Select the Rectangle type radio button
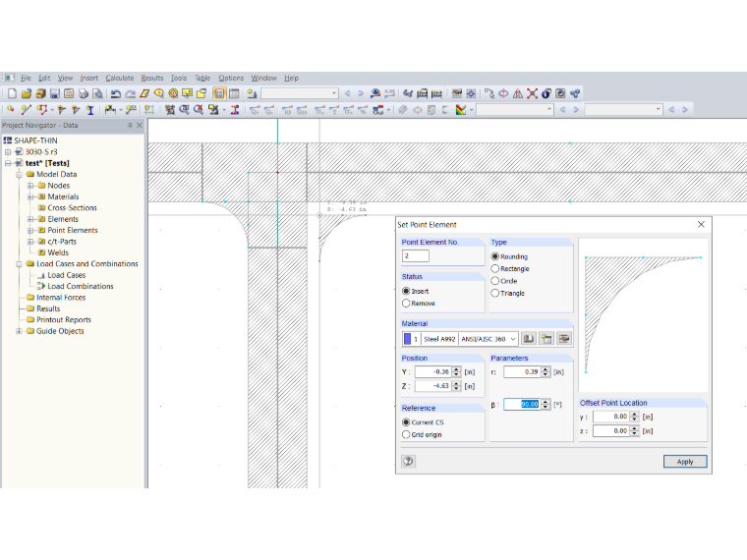The height and width of the screenshot is (560, 747). 495,268
